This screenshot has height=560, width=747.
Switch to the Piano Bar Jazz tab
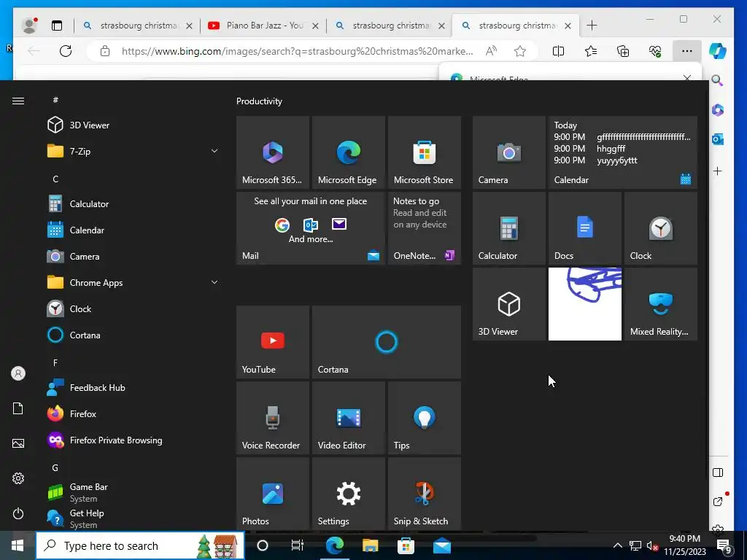[x=263, y=26]
